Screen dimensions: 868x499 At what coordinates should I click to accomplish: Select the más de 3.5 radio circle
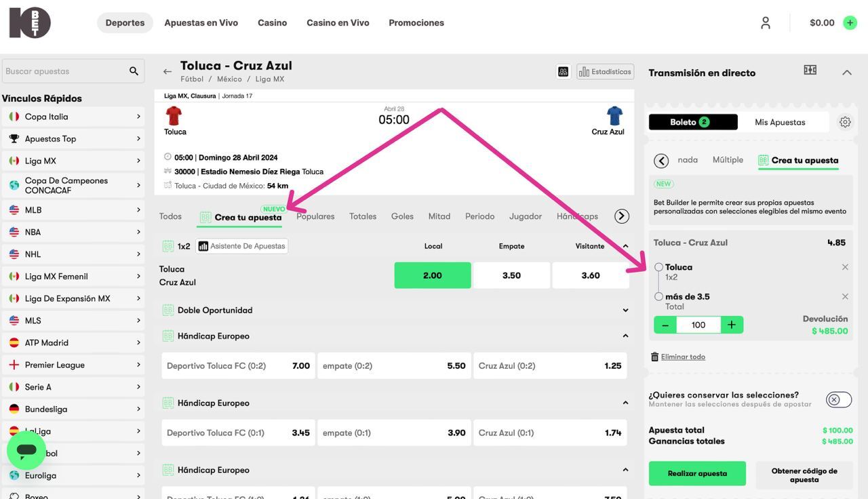[658, 296]
